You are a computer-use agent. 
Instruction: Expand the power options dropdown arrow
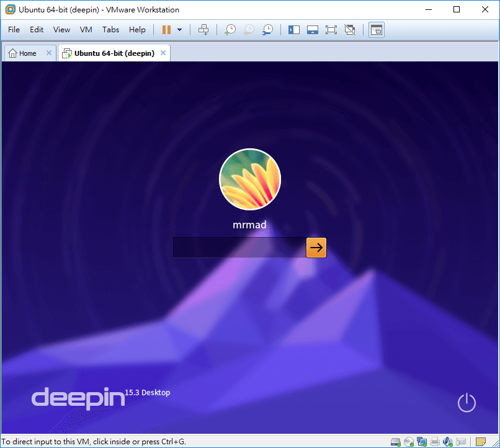point(180,30)
